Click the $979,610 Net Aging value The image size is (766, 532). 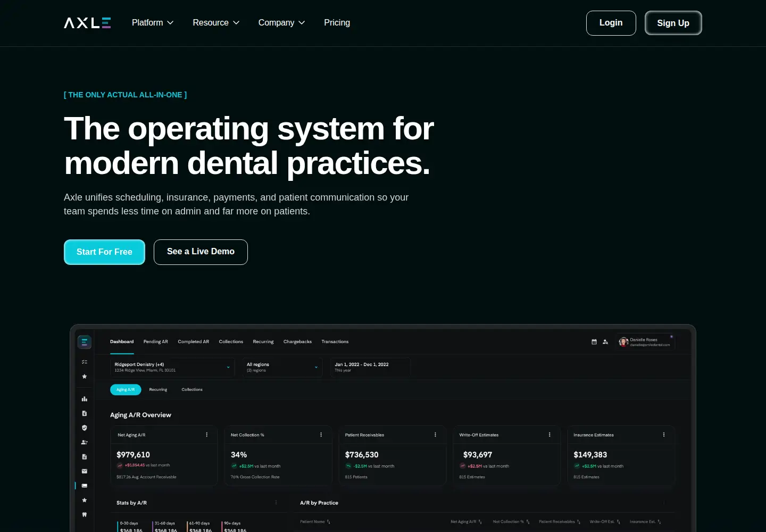(133, 455)
